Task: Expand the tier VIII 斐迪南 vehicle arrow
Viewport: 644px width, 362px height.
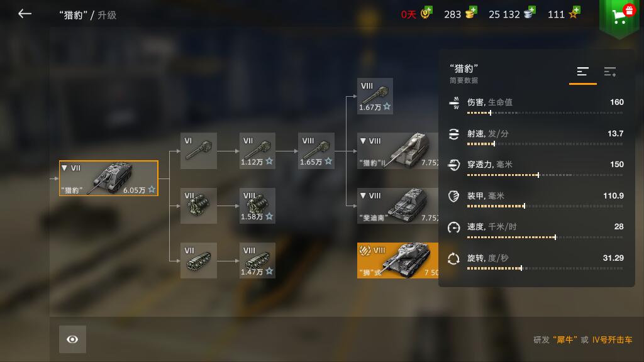Action: pos(363,196)
